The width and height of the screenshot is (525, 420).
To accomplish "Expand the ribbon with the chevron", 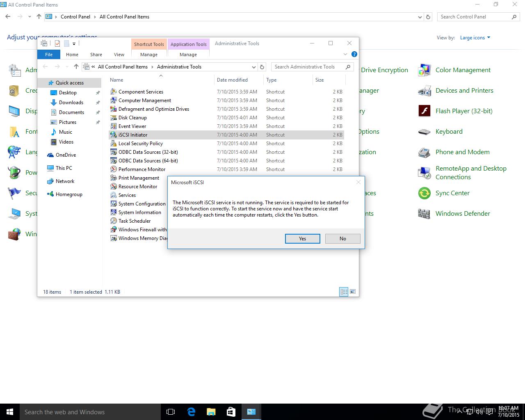I will tap(345, 54).
